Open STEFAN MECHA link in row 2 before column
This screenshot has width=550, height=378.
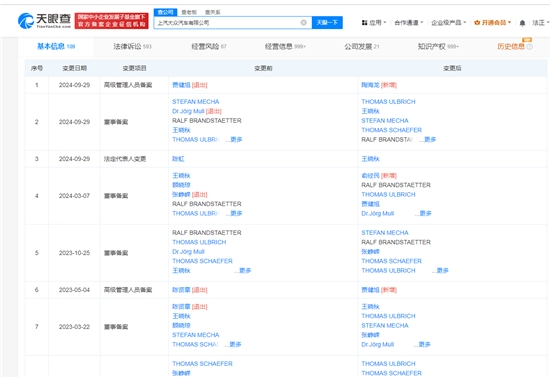coord(196,102)
